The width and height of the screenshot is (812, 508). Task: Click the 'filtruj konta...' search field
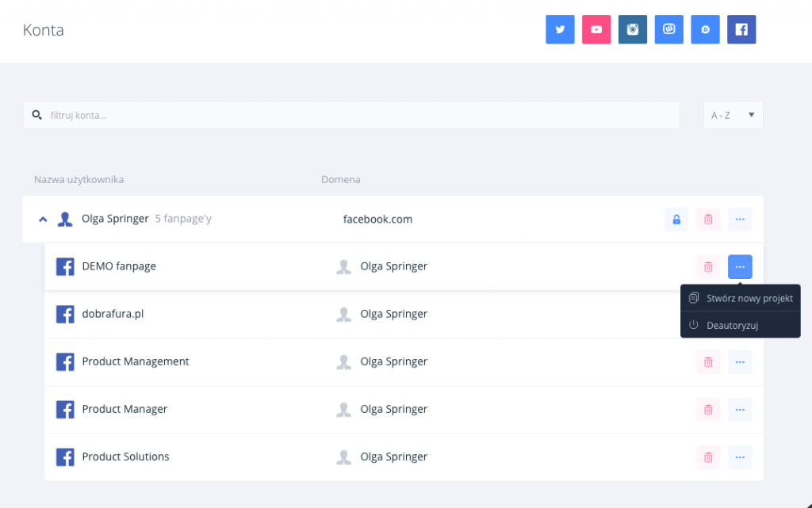(357, 115)
